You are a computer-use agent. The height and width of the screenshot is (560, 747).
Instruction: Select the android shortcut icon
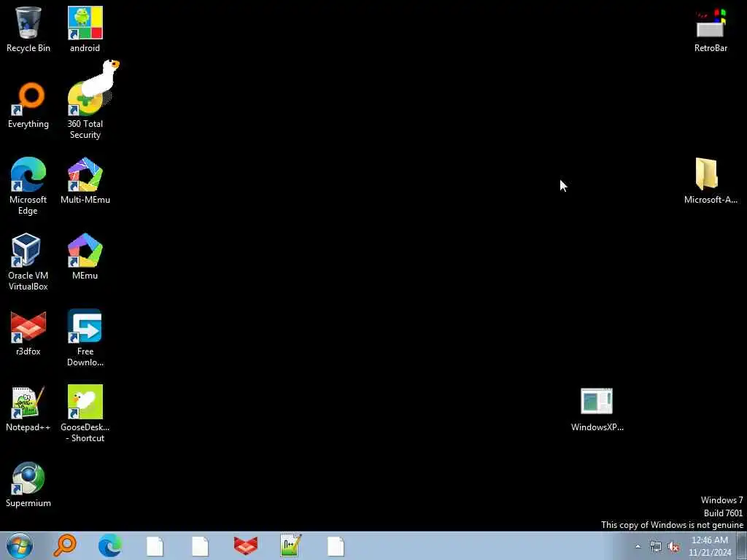pos(85,29)
